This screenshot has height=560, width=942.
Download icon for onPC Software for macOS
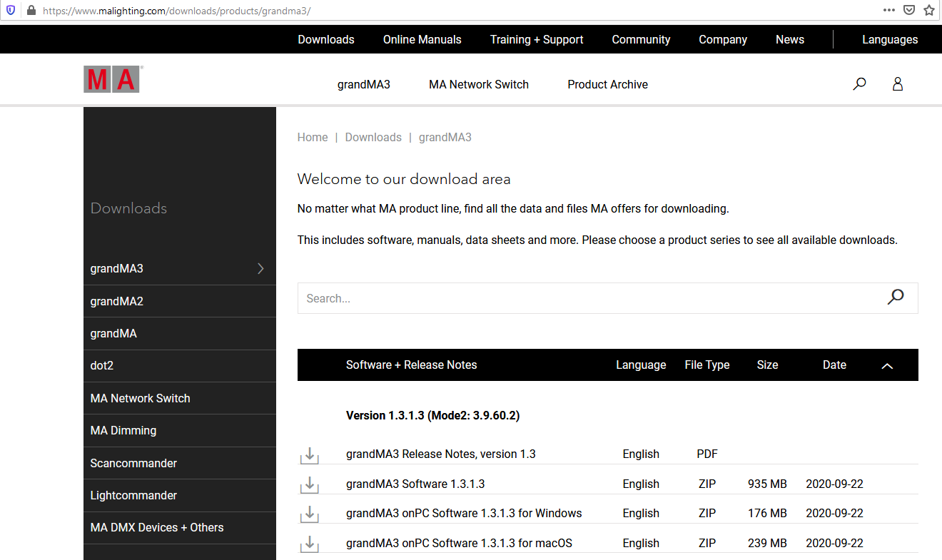click(310, 544)
